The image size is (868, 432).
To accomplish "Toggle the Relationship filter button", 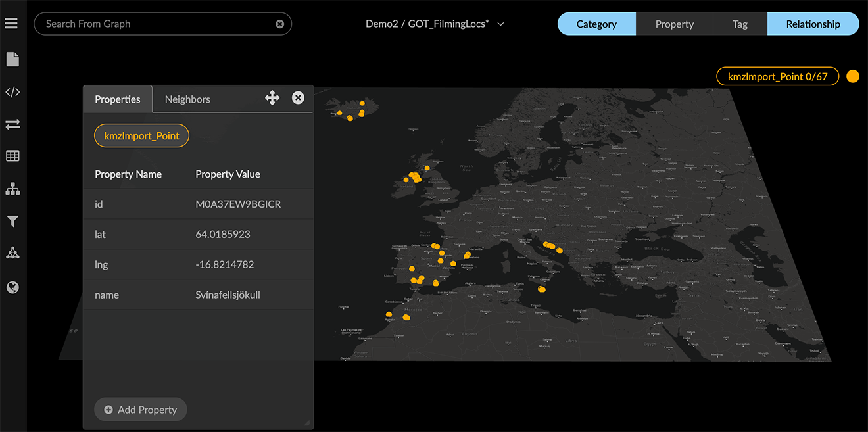I will click(x=813, y=24).
